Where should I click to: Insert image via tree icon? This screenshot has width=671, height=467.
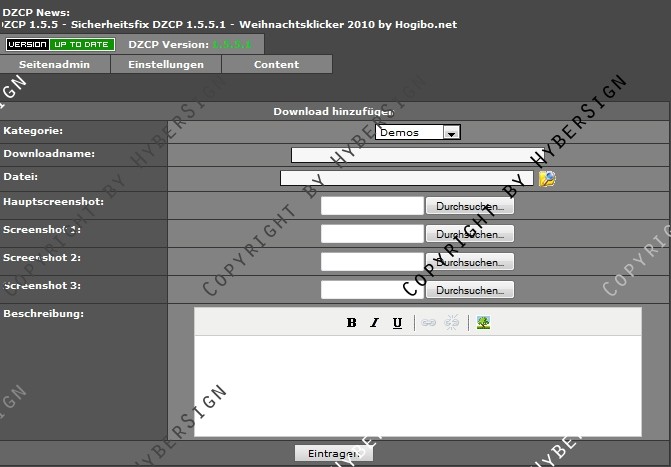coord(483,323)
